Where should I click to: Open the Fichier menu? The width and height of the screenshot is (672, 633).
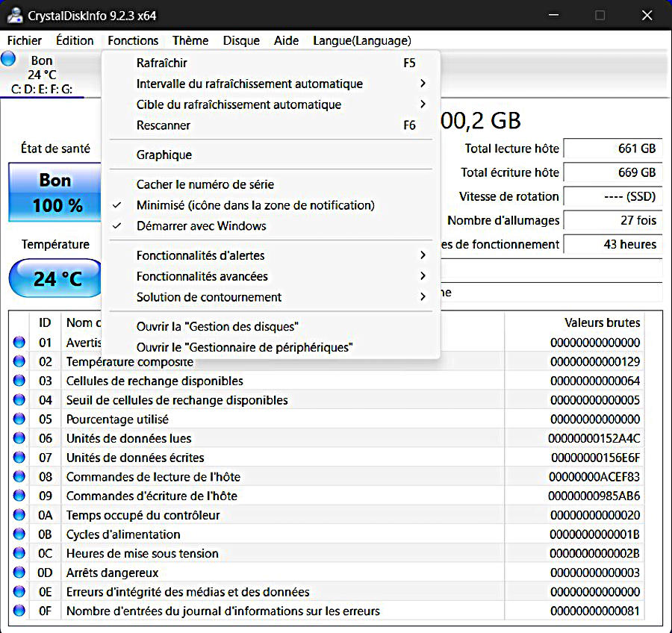tap(25, 40)
